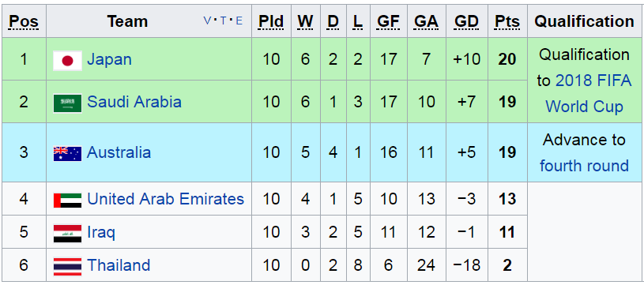Image resolution: width=644 pixels, height=285 pixels.
Task: Click the Iraq flag icon
Action: 67,234
